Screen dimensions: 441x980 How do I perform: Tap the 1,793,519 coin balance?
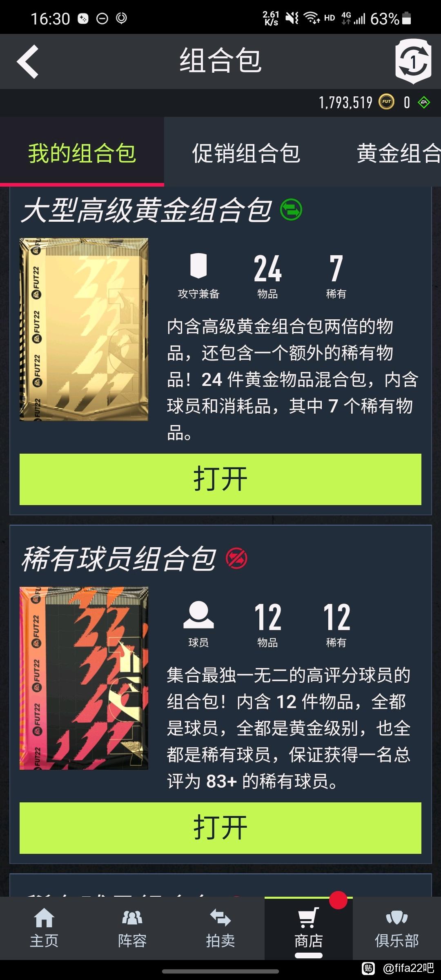[x=345, y=102]
